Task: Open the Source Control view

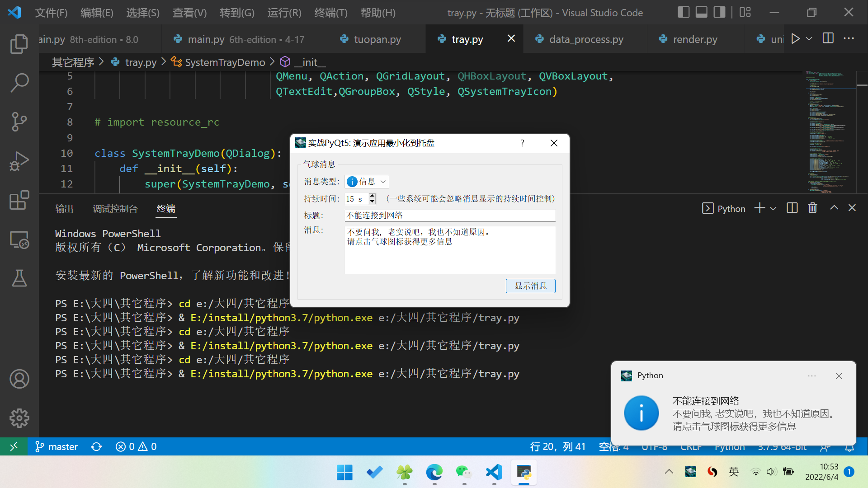Action: point(19,122)
